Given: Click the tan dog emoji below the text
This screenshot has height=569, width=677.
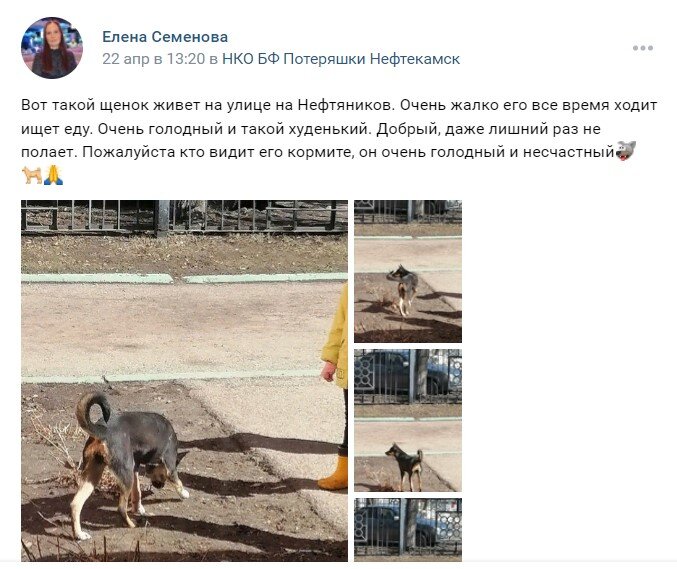Looking at the screenshot, I should pos(32,175).
